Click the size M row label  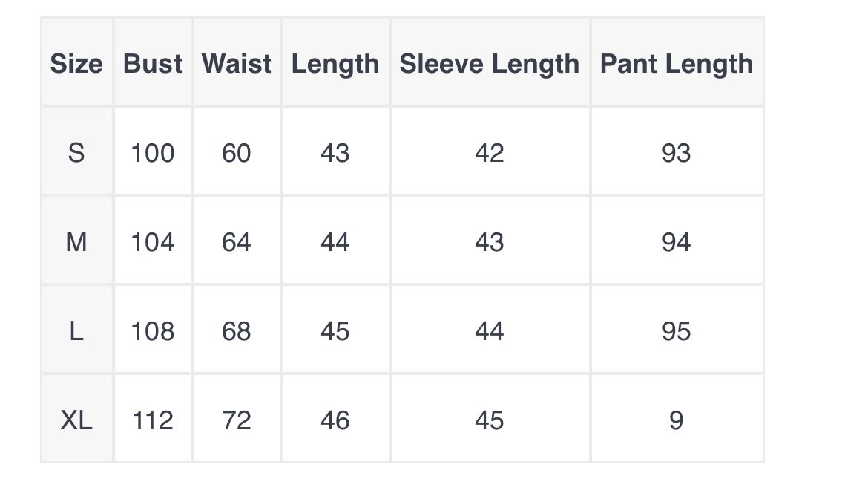point(76,241)
